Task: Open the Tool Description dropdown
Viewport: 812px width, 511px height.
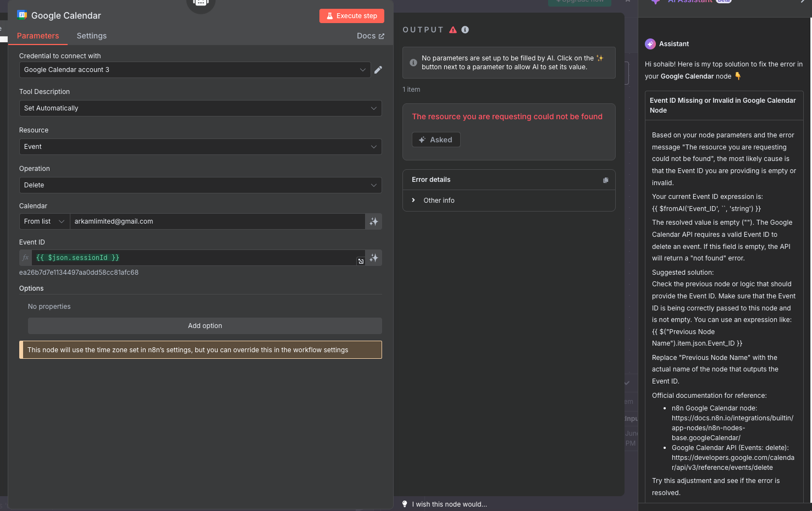Action: tap(200, 108)
